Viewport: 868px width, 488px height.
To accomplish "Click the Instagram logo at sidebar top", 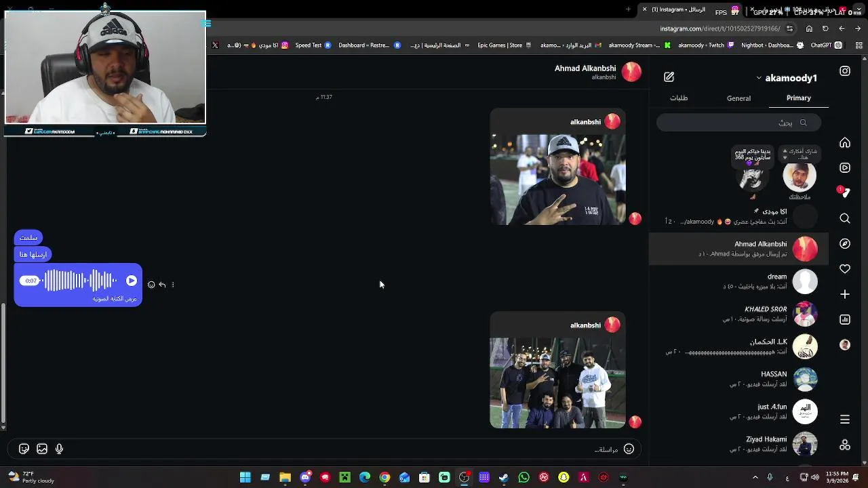I will 845,71.
